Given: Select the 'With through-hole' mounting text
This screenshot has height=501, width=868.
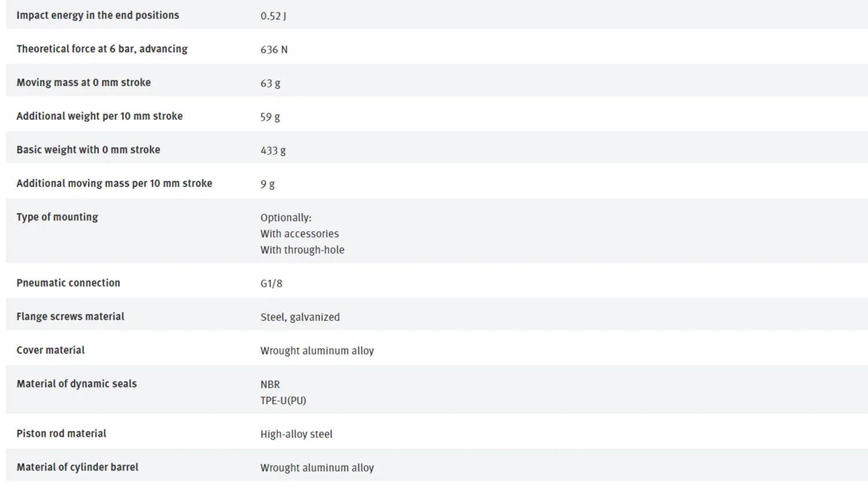Looking at the screenshot, I should click(x=302, y=250).
